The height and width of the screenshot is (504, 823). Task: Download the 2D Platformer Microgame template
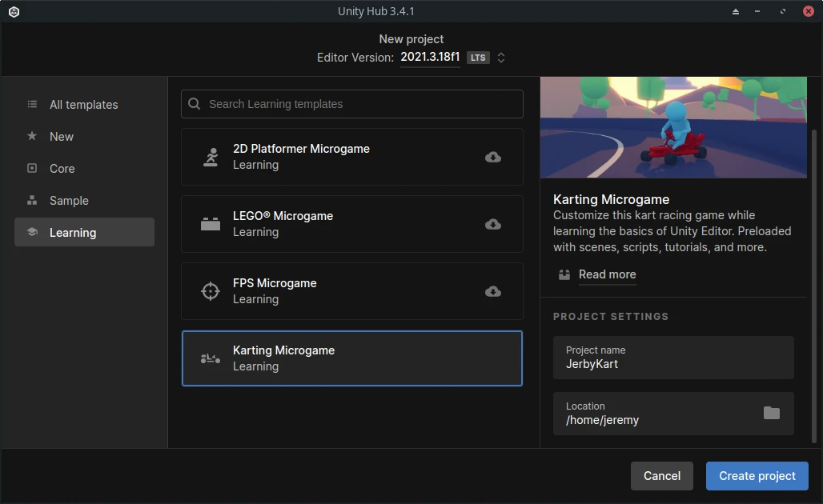coord(493,157)
